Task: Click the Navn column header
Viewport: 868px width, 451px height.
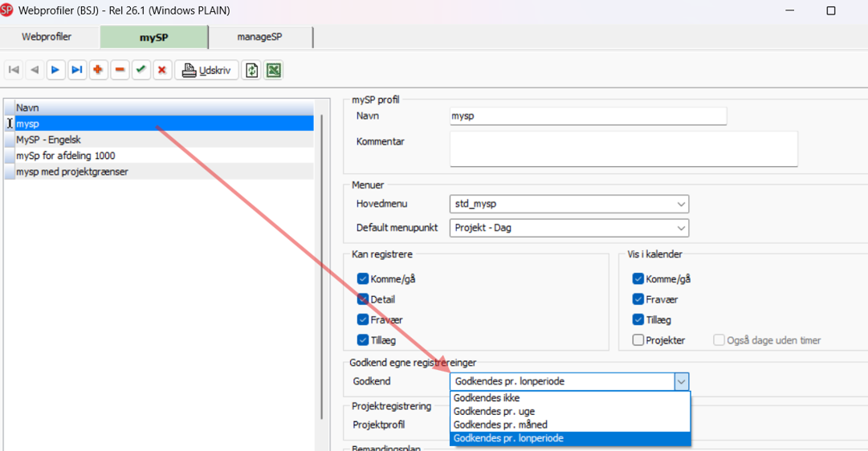Action: click(x=165, y=108)
